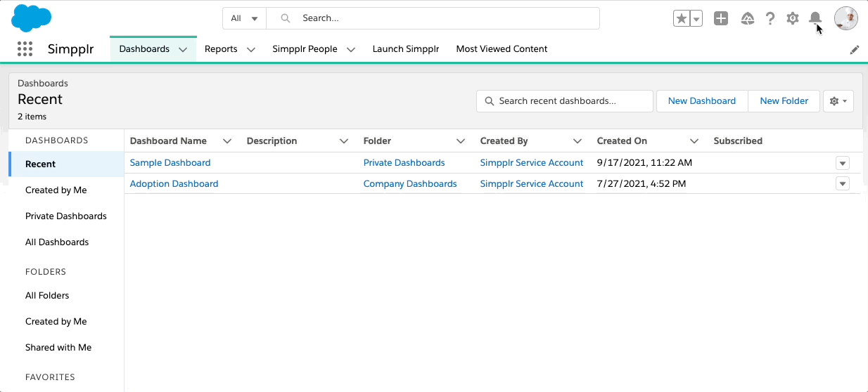Click the Search recent dashboards field
The image size is (868, 392).
(565, 101)
